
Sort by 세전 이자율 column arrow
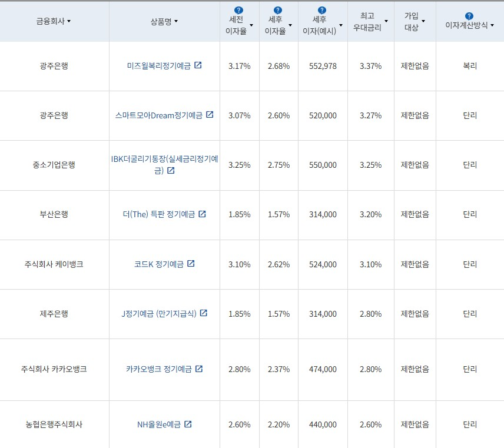(251, 25)
